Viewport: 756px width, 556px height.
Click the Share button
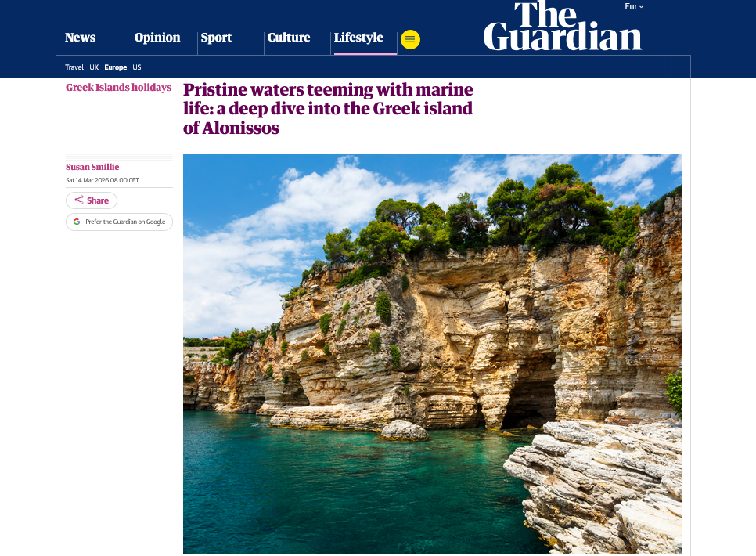92,200
